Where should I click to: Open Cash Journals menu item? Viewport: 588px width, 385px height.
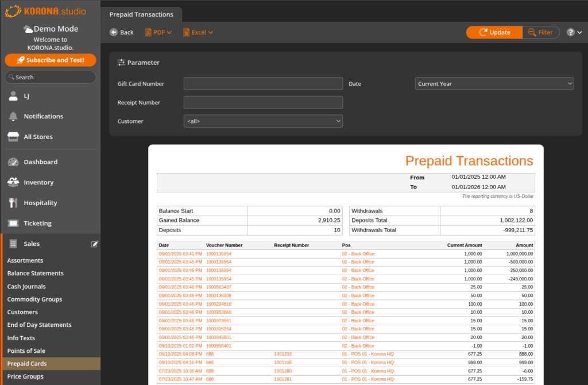click(x=26, y=286)
